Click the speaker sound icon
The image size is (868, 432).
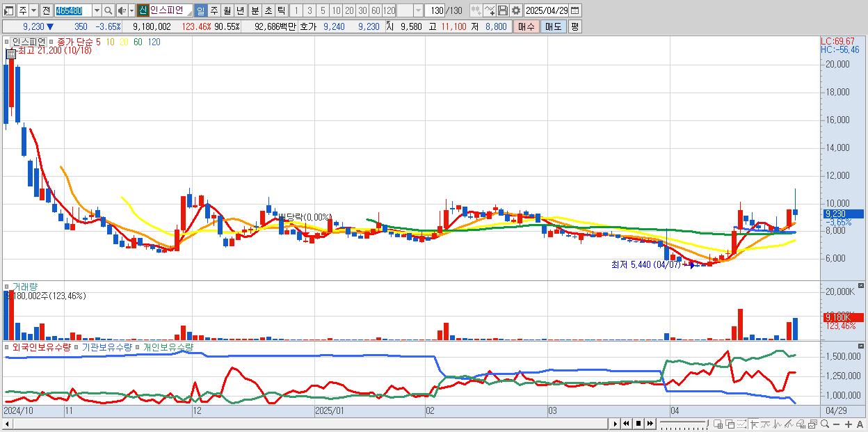pyautogui.click(x=122, y=10)
